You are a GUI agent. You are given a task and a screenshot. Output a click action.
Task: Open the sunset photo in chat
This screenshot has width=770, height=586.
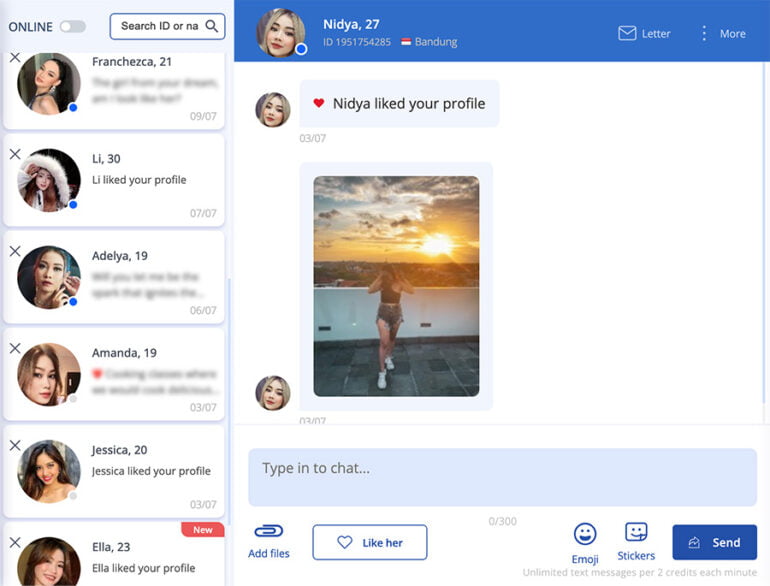tap(396, 286)
